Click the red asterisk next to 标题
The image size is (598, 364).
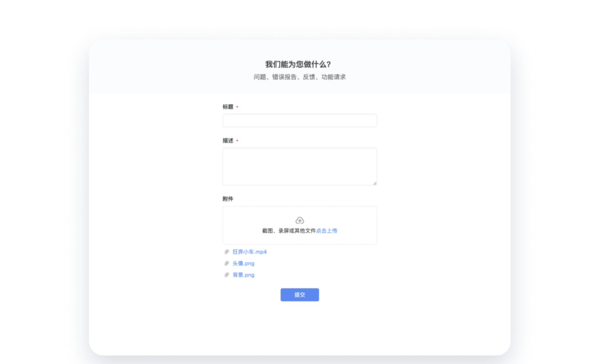pyautogui.click(x=237, y=107)
